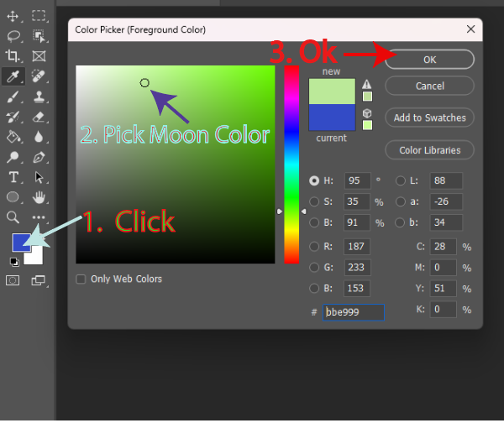The width and height of the screenshot is (504, 423).
Task: Click Add to Swatches
Action: (429, 117)
